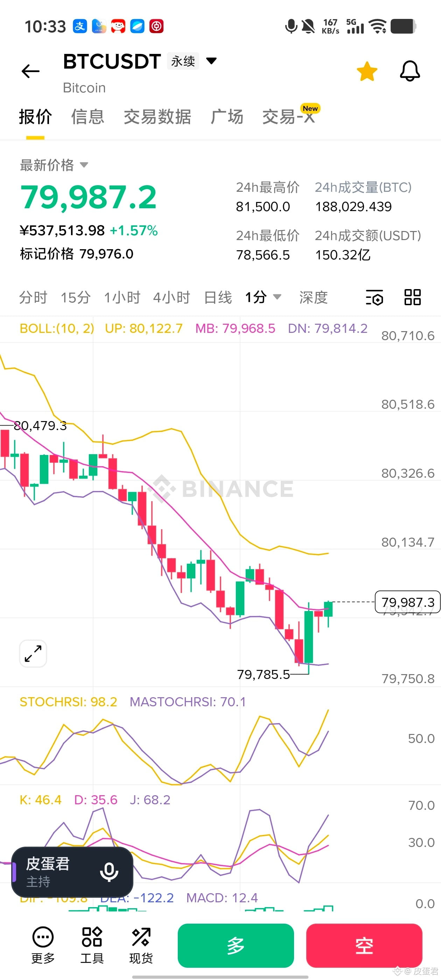Tap the STOCHRSI: 98.2 indicator label
Image resolution: width=441 pixels, height=980 pixels.
pos(69,702)
